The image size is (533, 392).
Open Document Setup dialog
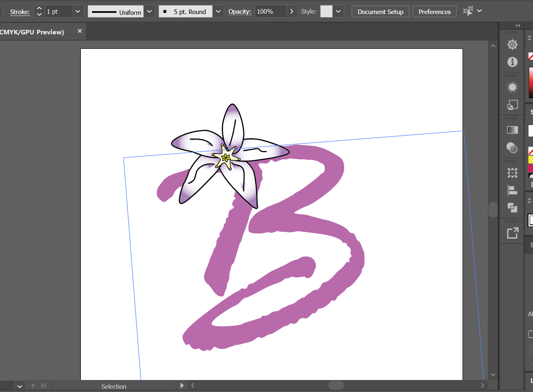[x=380, y=12]
